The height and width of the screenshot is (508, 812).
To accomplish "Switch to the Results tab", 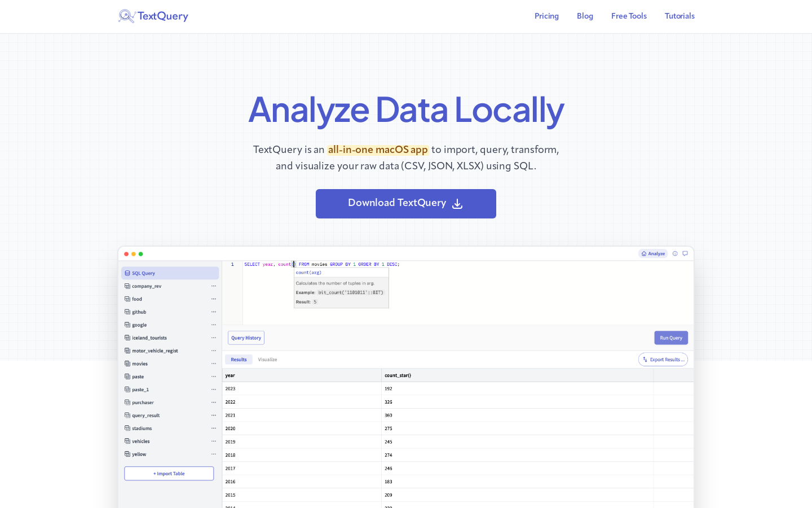I will click(x=239, y=360).
